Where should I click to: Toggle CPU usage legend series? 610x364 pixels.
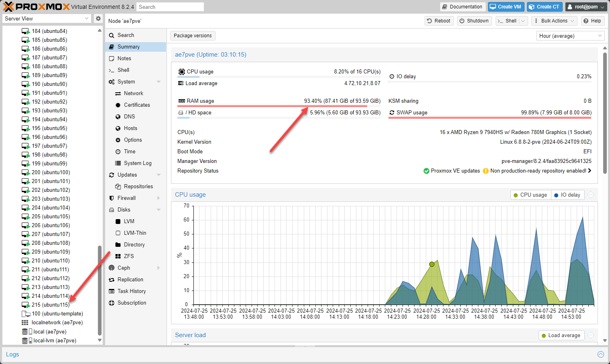coord(530,195)
